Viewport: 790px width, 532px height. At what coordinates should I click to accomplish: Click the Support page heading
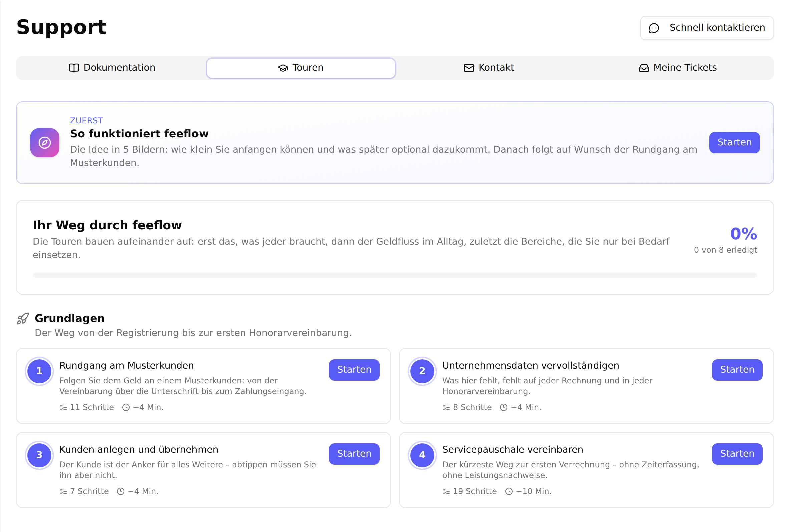[61, 27]
